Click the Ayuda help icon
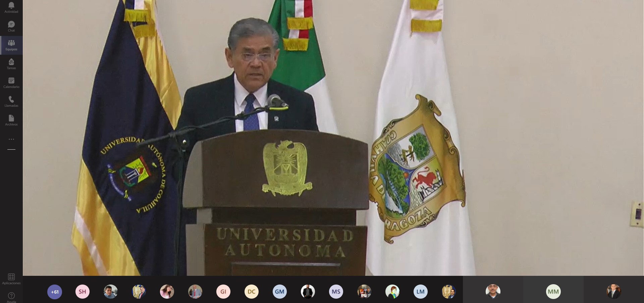This screenshot has width=644, height=303. tap(11, 297)
